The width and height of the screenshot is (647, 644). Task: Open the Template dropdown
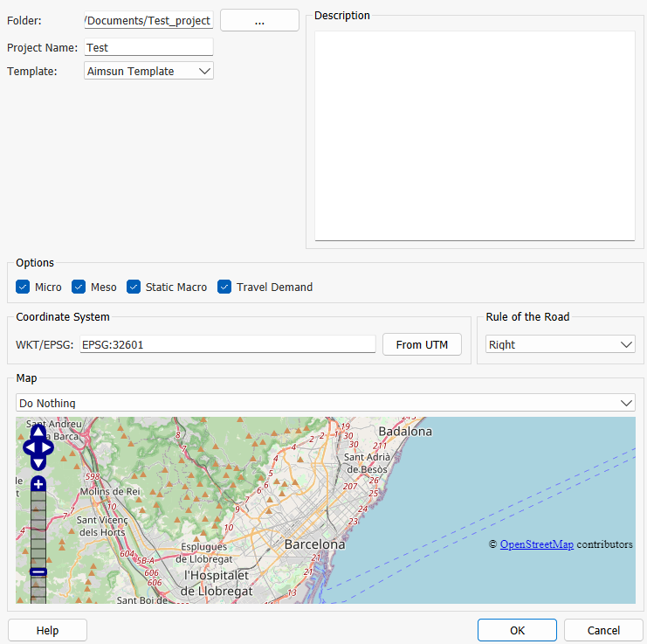click(x=149, y=72)
